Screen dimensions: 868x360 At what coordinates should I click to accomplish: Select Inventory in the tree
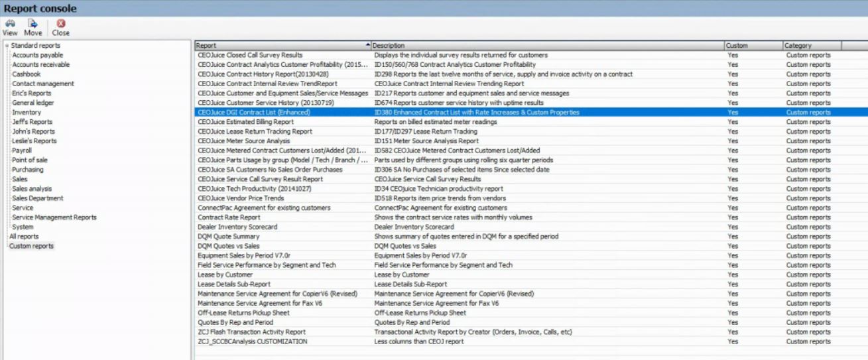27,113
